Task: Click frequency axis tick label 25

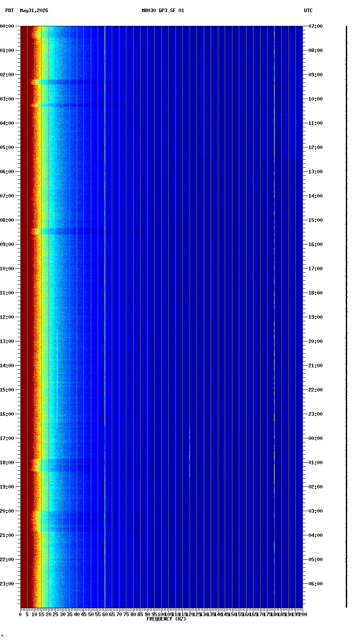Action: [x=55, y=615]
